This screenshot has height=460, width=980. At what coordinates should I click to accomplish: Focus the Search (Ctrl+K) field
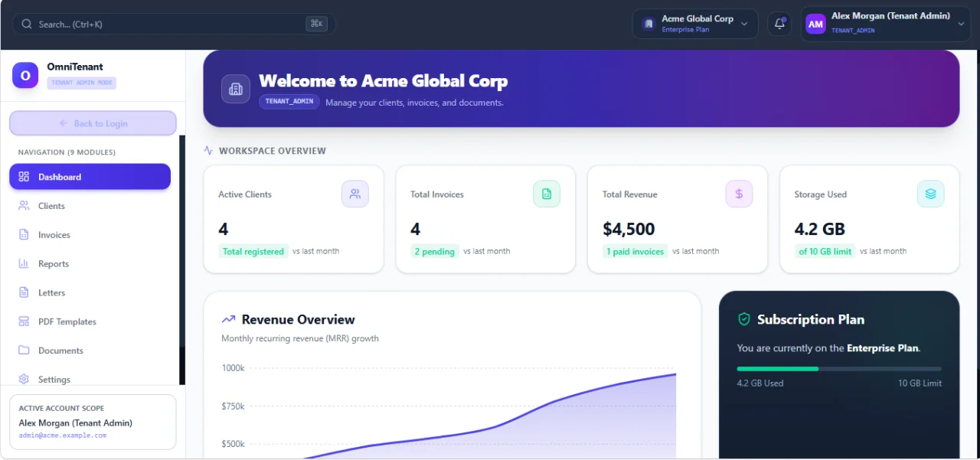point(174,24)
